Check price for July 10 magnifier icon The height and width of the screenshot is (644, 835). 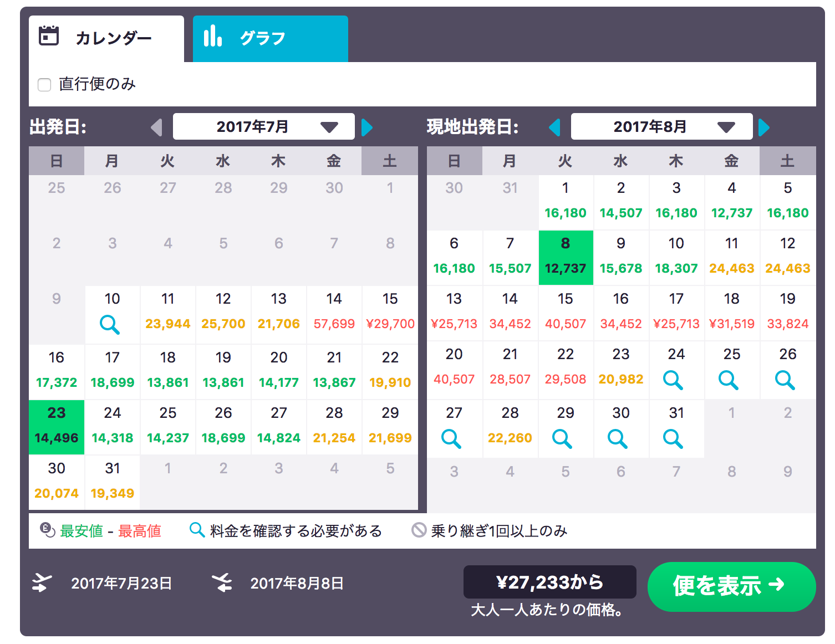point(110,325)
